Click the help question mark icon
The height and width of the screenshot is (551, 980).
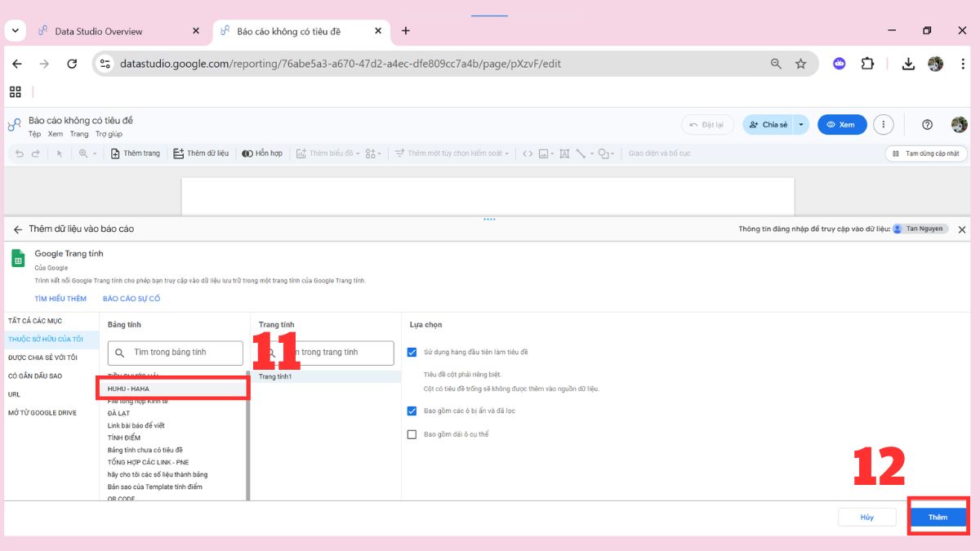click(x=927, y=125)
